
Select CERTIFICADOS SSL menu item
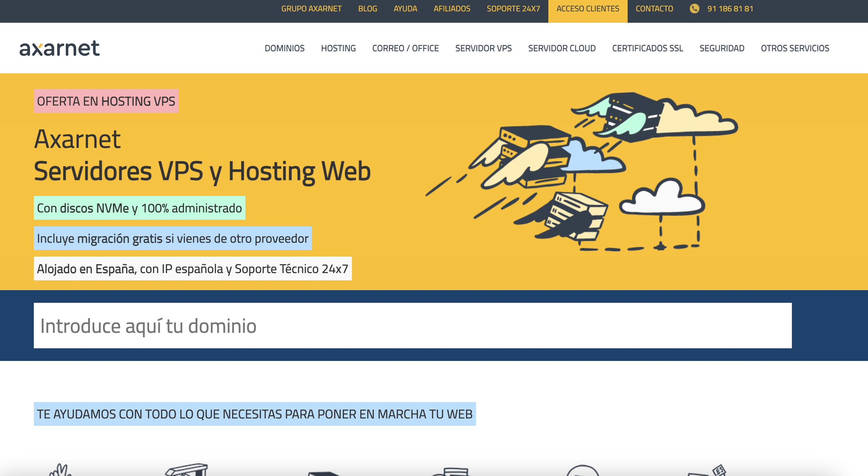click(647, 48)
